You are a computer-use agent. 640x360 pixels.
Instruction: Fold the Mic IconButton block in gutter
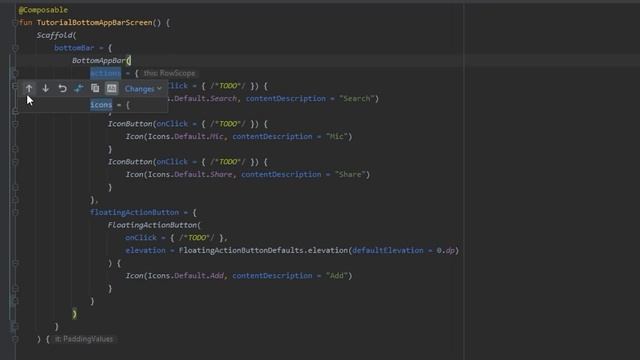(x=15, y=124)
